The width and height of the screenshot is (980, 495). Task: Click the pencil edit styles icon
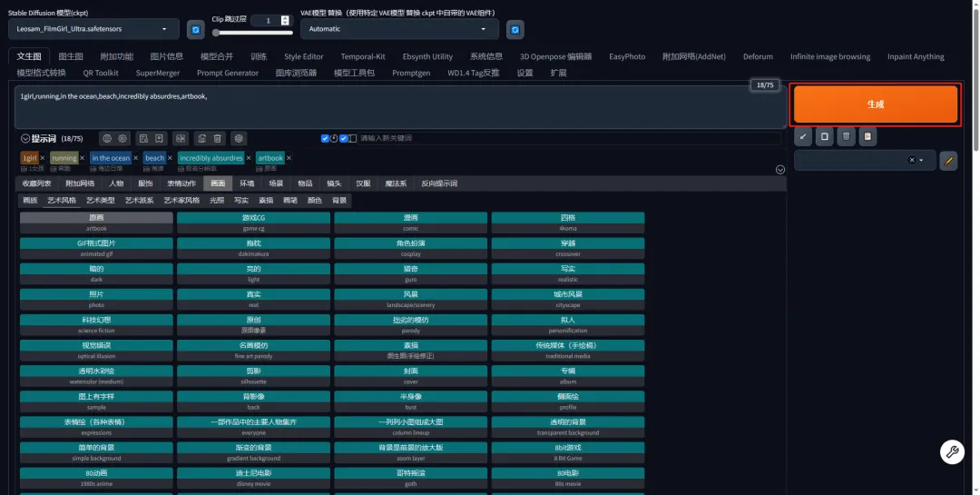(x=948, y=161)
